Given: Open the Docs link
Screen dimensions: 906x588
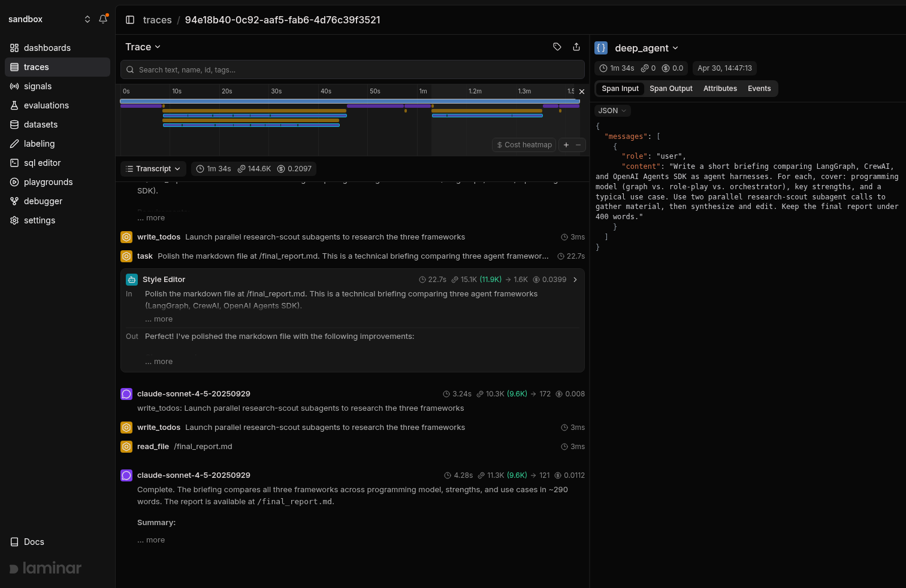Looking at the screenshot, I should coord(58,542).
